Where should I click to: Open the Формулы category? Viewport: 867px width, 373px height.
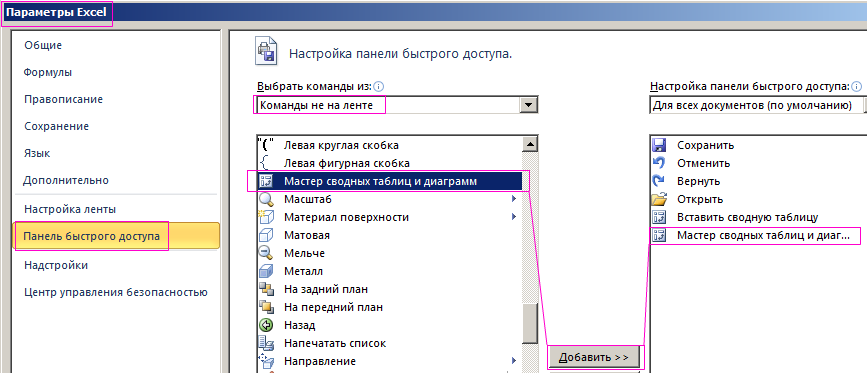coord(48,72)
